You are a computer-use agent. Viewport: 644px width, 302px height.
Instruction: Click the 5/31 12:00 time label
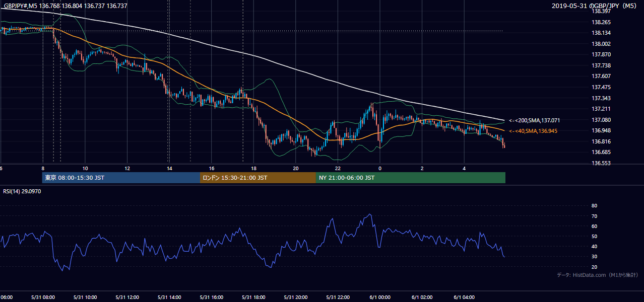[127, 297]
